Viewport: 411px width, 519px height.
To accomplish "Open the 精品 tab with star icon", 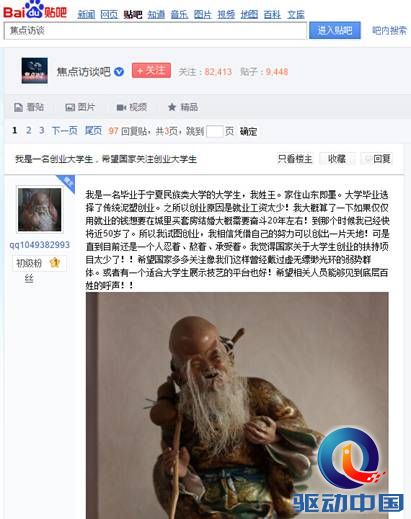I will click(x=183, y=107).
